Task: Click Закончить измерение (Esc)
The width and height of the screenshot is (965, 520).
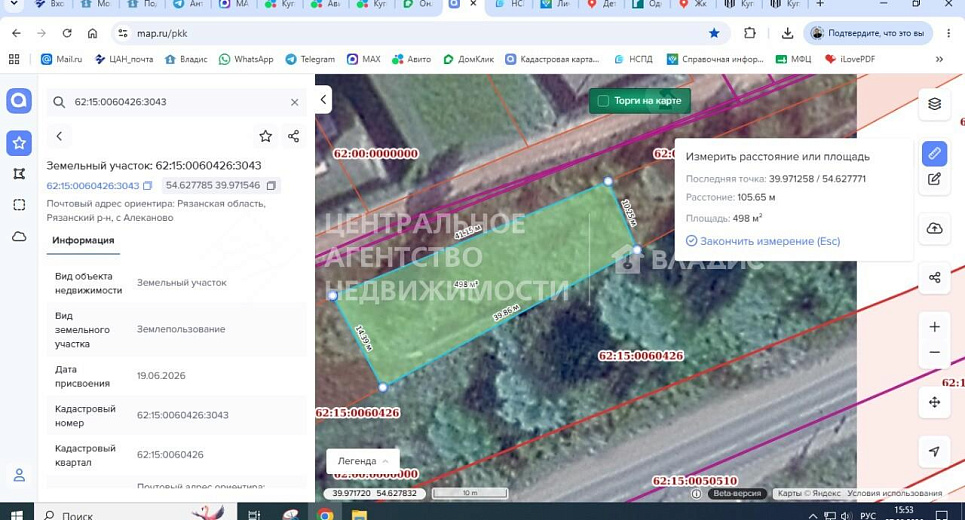Action: coord(763,241)
